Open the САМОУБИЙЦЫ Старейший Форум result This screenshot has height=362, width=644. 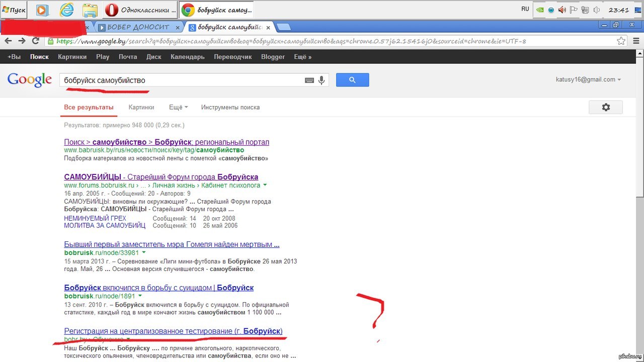coord(161,177)
